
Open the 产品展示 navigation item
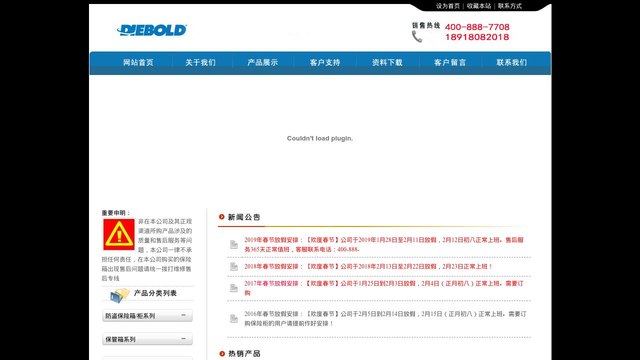pyautogui.click(x=263, y=62)
